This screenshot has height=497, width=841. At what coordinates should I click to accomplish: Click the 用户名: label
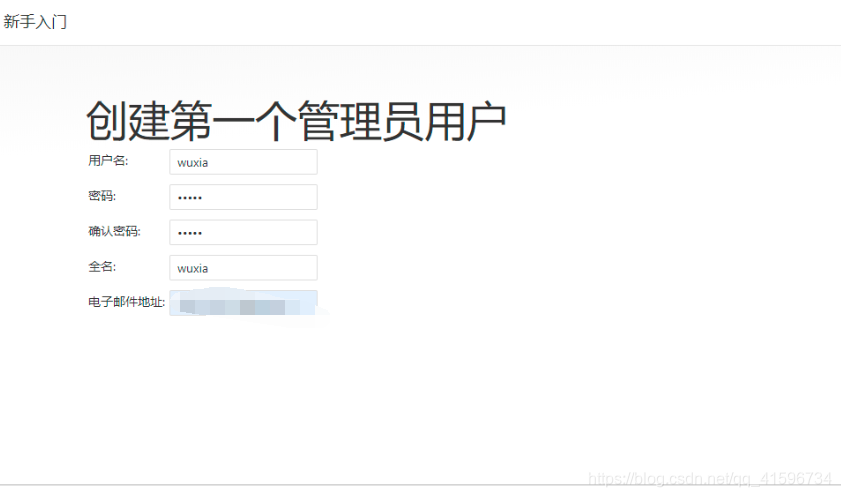click(x=108, y=160)
